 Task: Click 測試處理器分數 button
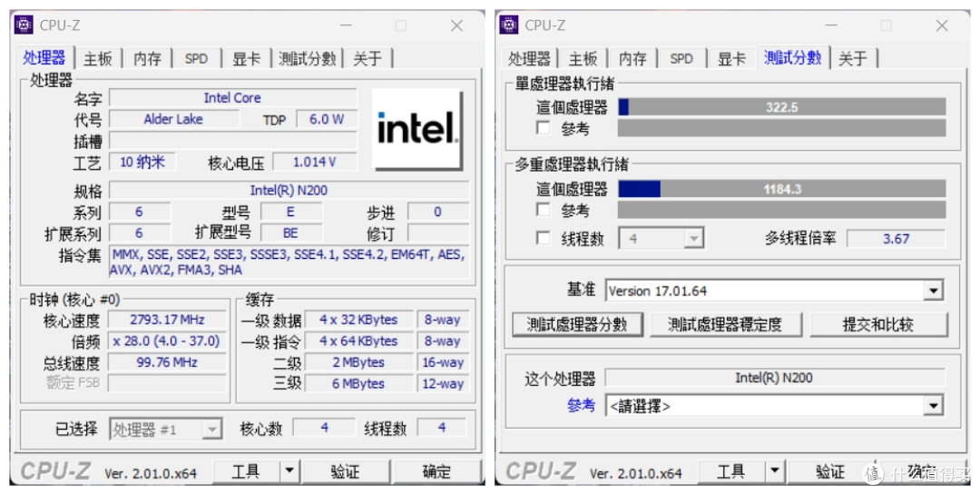[x=577, y=324]
